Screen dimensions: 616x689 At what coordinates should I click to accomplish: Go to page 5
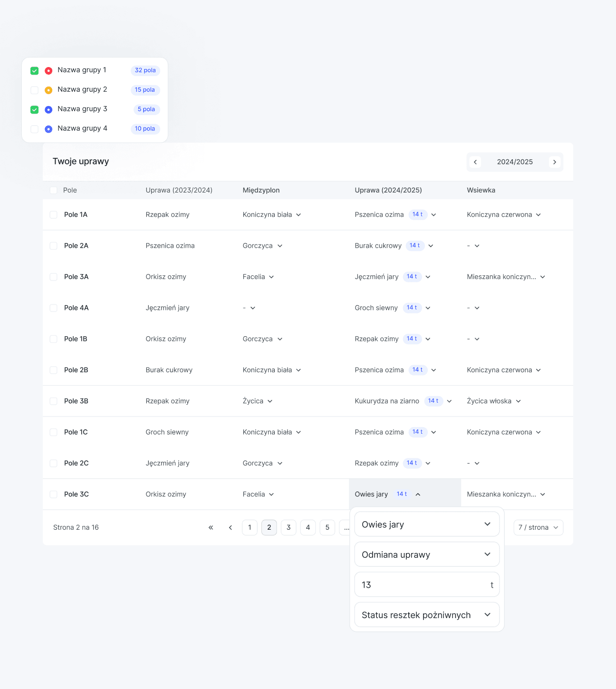coord(327,527)
